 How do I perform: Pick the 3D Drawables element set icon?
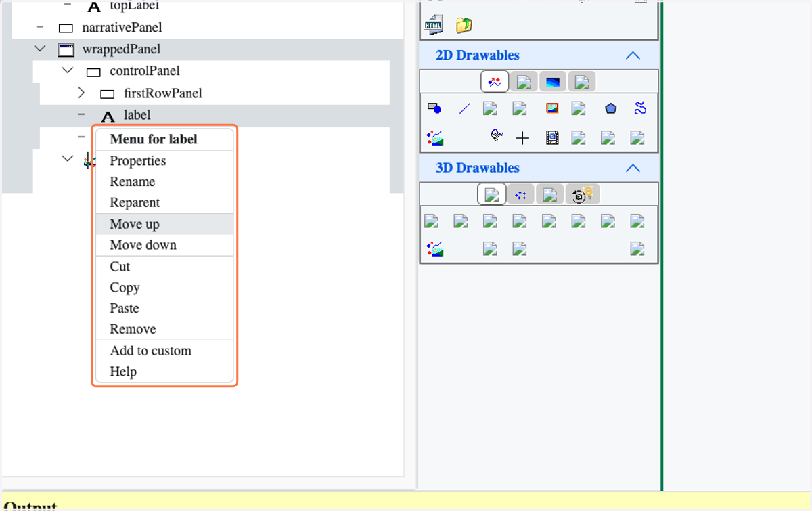click(x=434, y=249)
